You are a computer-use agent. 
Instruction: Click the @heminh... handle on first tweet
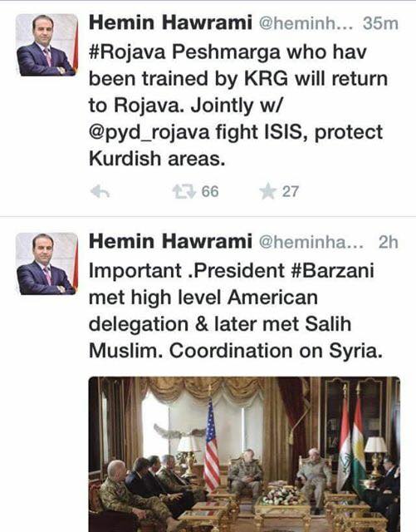(306, 23)
